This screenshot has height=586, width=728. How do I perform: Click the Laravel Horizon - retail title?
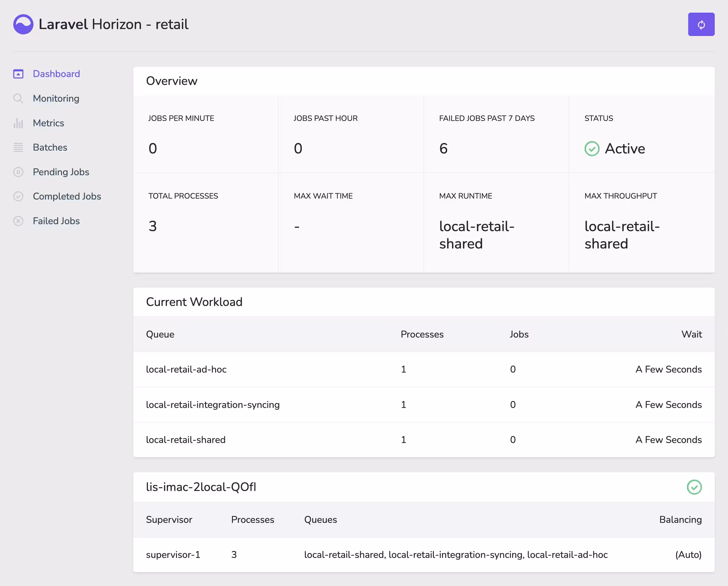(x=113, y=24)
